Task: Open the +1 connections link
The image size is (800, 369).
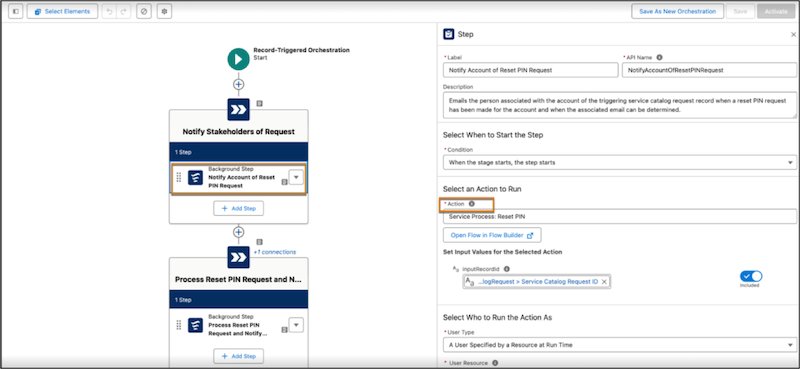Action: (x=274, y=252)
